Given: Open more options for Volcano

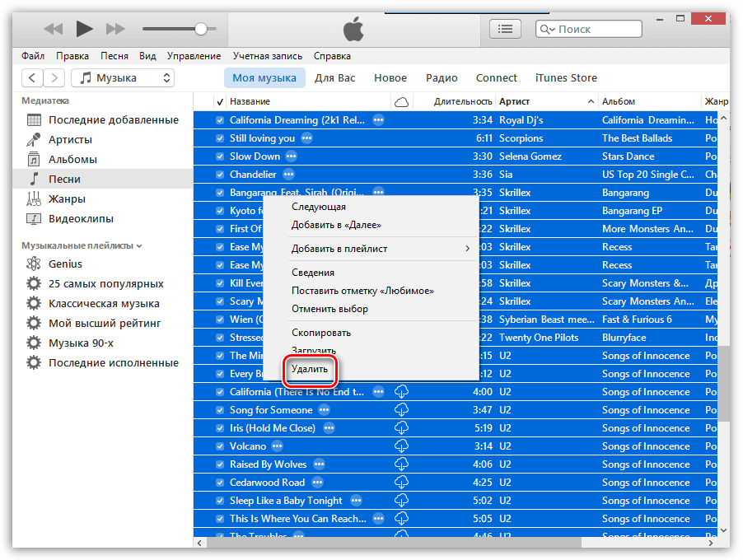Looking at the screenshot, I should pos(278,446).
